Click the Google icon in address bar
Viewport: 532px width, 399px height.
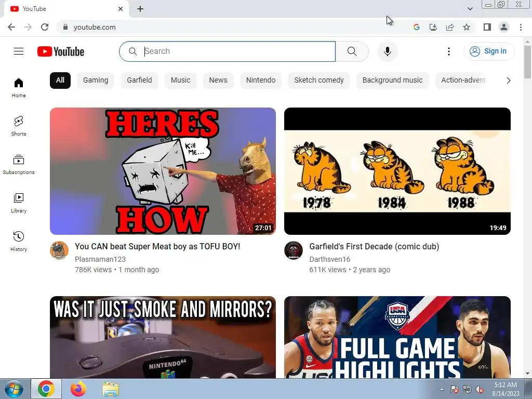coord(416,27)
